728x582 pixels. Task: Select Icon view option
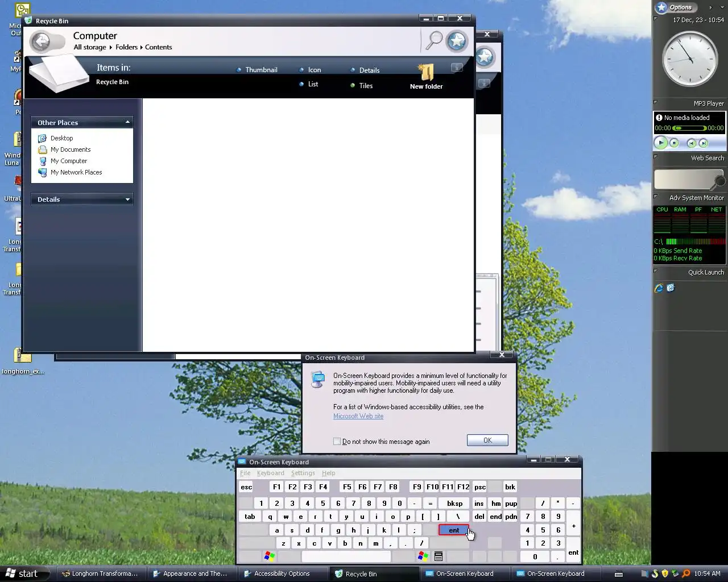[310, 70]
